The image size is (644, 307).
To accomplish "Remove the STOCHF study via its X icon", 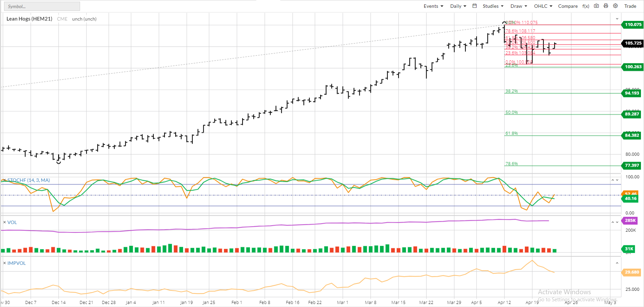I will click(x=4, y=180).
